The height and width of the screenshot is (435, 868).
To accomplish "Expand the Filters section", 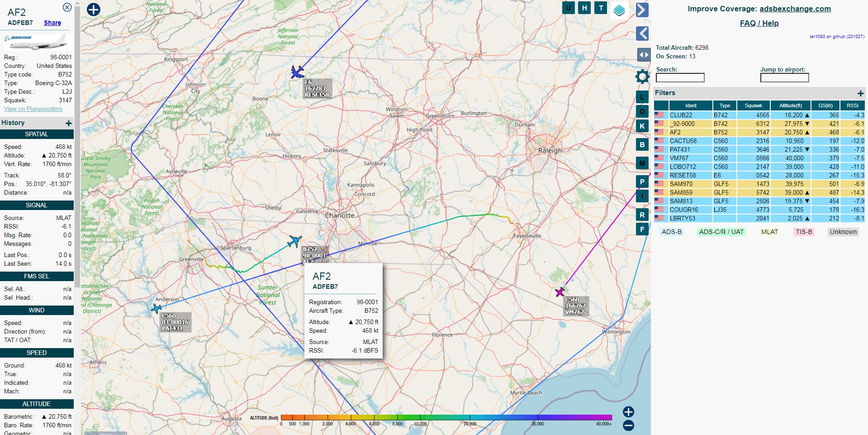I will [x=860, y=93].
